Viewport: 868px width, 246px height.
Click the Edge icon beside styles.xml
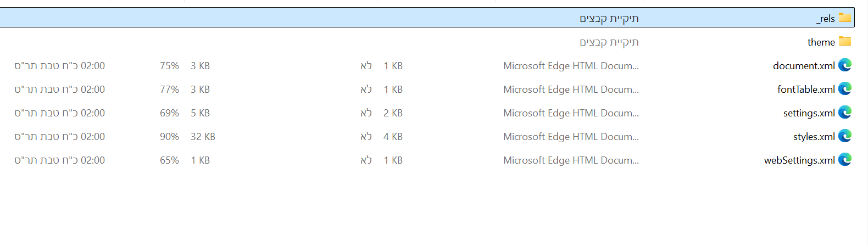pos(845,136)
